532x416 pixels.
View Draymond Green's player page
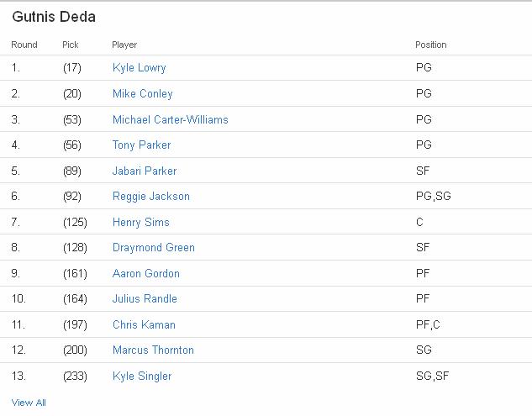pos(154,248)
